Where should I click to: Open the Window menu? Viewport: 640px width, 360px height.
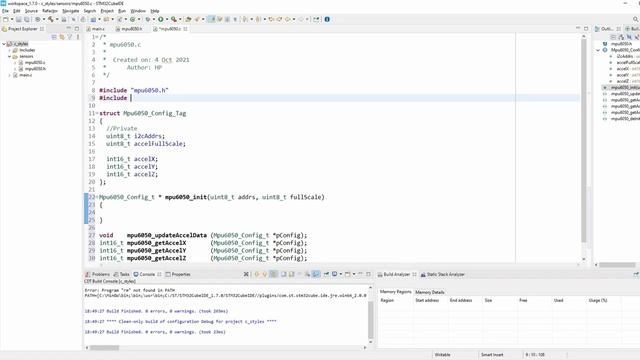tap(138, 11)
